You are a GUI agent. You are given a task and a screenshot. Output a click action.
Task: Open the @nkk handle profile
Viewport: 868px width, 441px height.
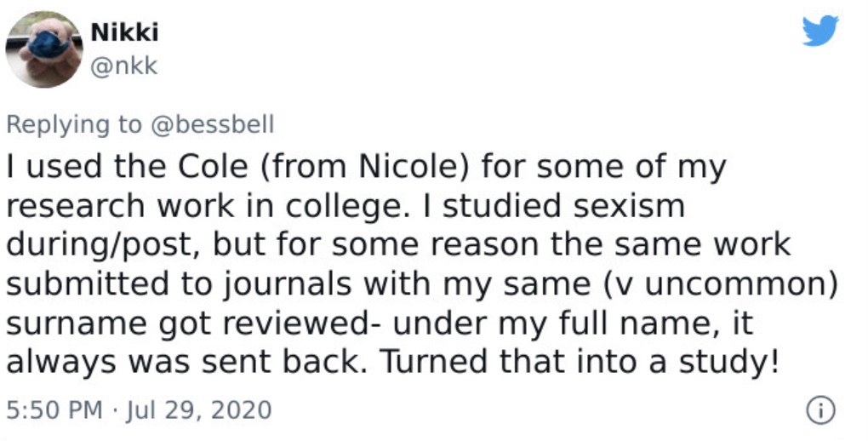click(124, 66)
